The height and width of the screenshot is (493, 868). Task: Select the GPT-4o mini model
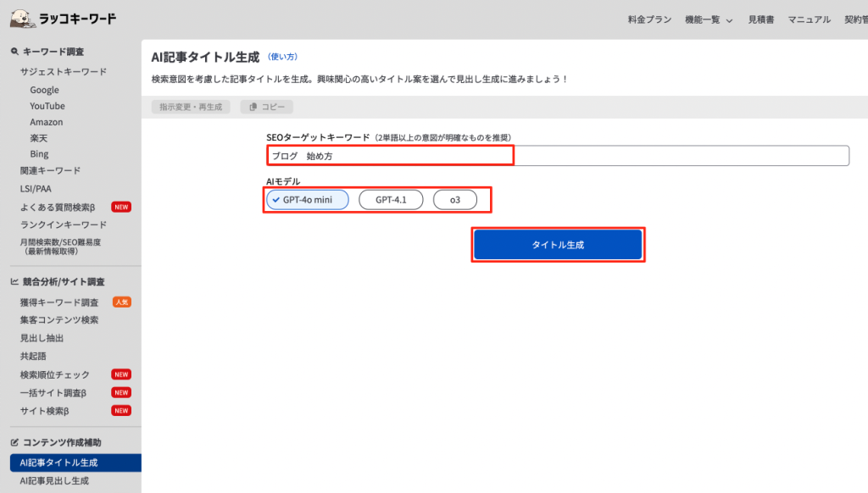pos(307,200)
